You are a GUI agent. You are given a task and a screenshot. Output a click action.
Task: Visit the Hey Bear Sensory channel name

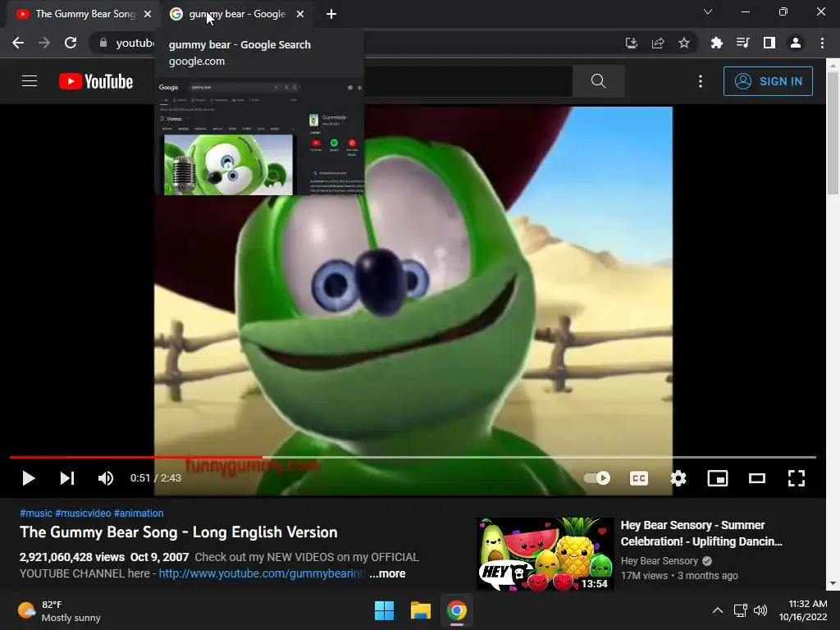click(x=660, y=561)
